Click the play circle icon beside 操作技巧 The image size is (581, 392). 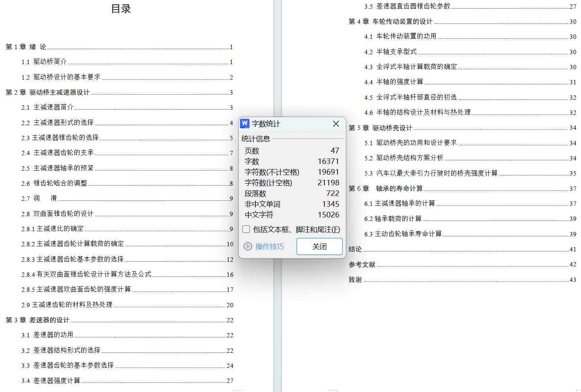tap(248, 246)
